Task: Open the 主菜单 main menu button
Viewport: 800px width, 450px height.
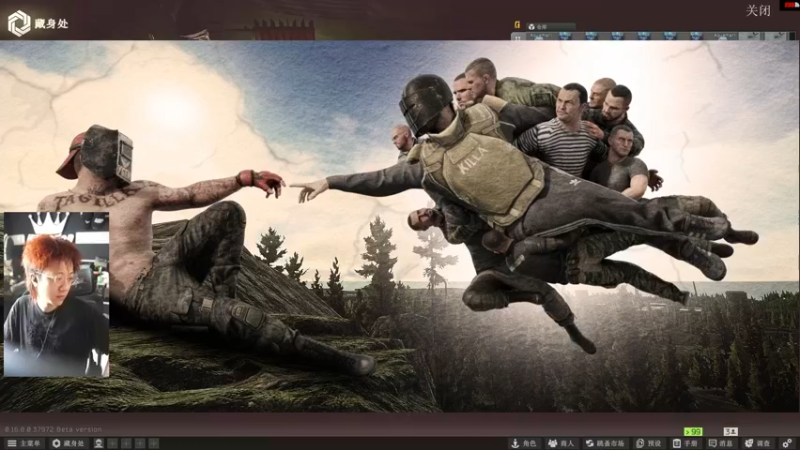Action: click(24, 443)
